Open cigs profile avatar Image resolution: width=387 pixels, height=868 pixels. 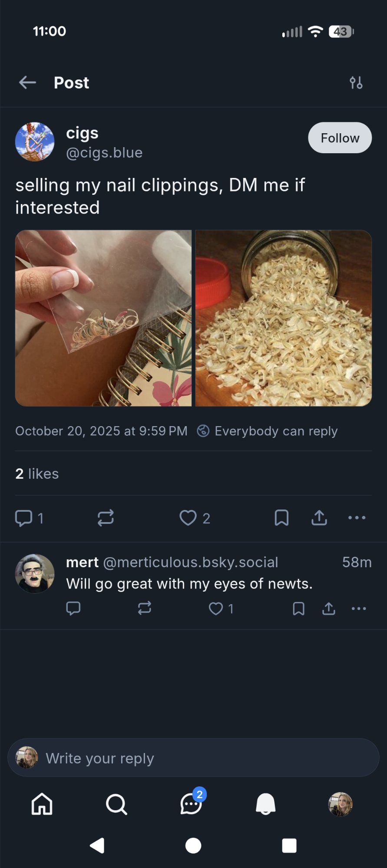coord(35,142)
